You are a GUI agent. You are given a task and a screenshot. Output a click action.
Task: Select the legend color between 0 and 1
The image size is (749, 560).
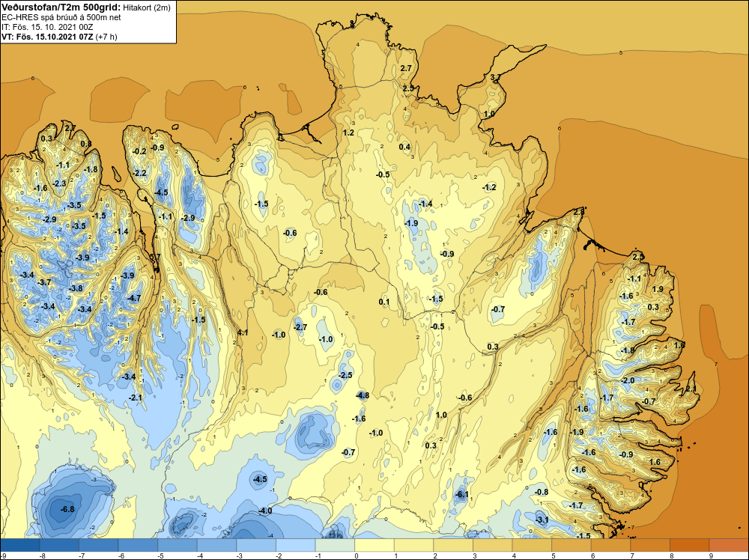tap(374, 545)
